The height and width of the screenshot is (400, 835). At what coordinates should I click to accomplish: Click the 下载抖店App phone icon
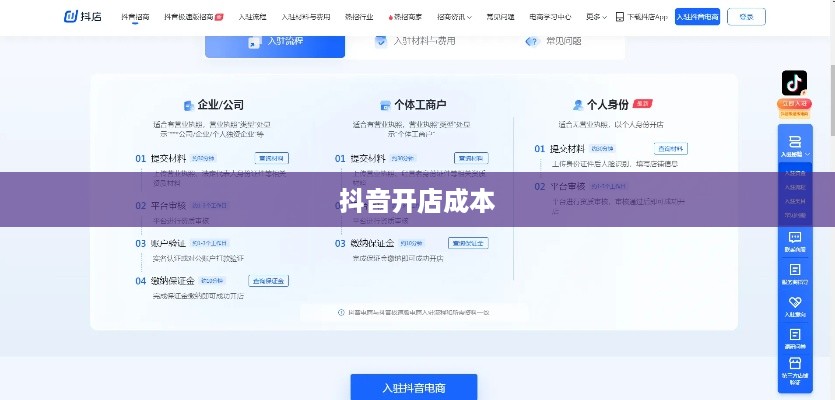[619, 17]
